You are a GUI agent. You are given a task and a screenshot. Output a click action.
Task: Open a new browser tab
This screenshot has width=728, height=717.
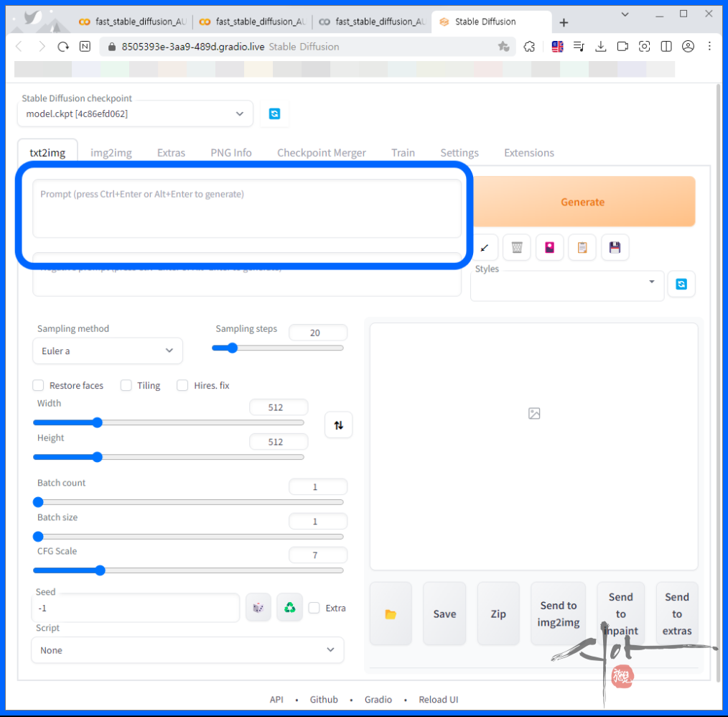564,22
